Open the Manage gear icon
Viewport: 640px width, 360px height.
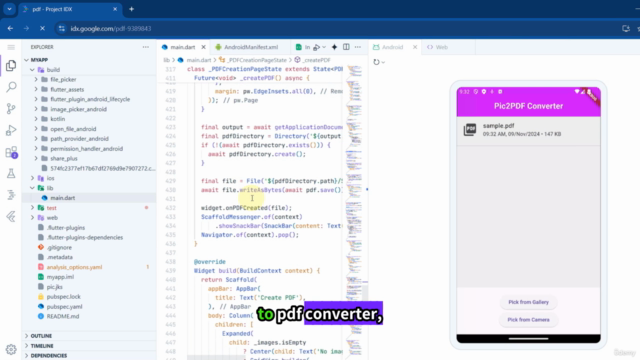pos(11,349)
